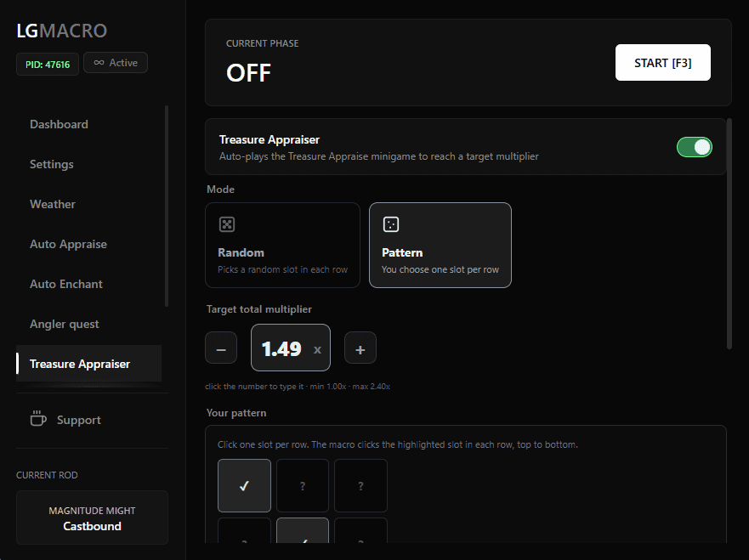This screenshot has height=560, width=749.
Task: Select the second slot in top pattern row
Action: pos(303,485)
